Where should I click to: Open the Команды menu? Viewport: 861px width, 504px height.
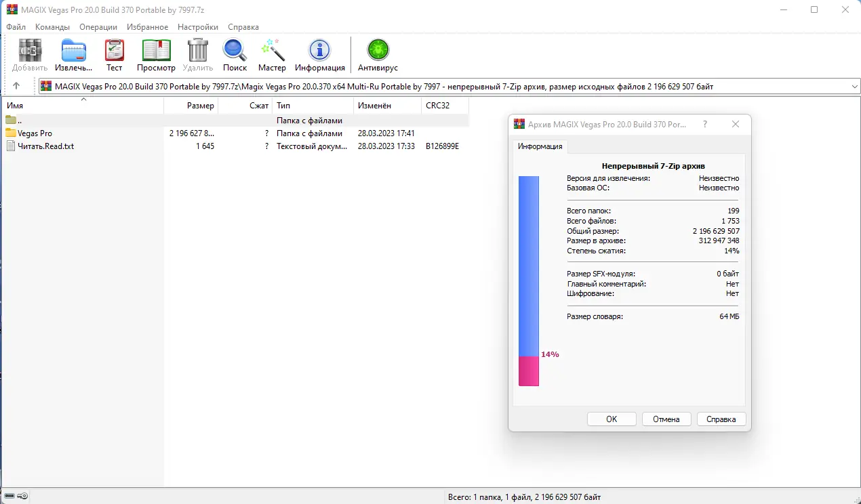pyautogui.click(x=52, y=27)
